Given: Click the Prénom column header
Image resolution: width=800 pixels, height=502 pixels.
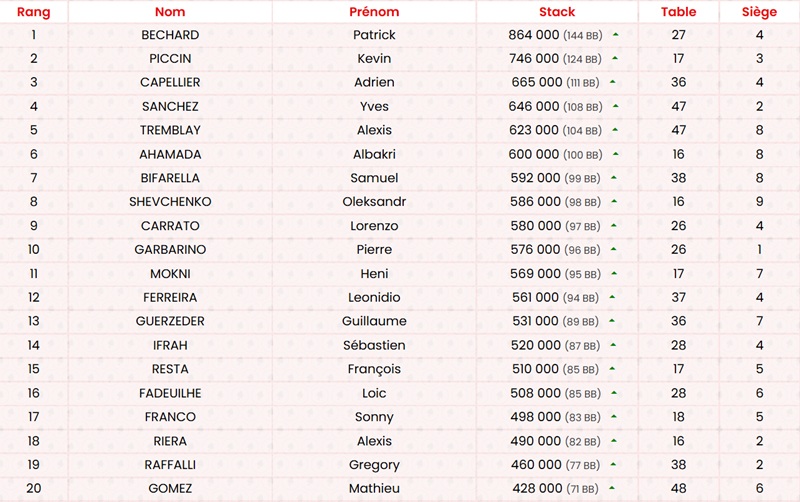Looking at the screenshot, I should [x=374, y=12].
